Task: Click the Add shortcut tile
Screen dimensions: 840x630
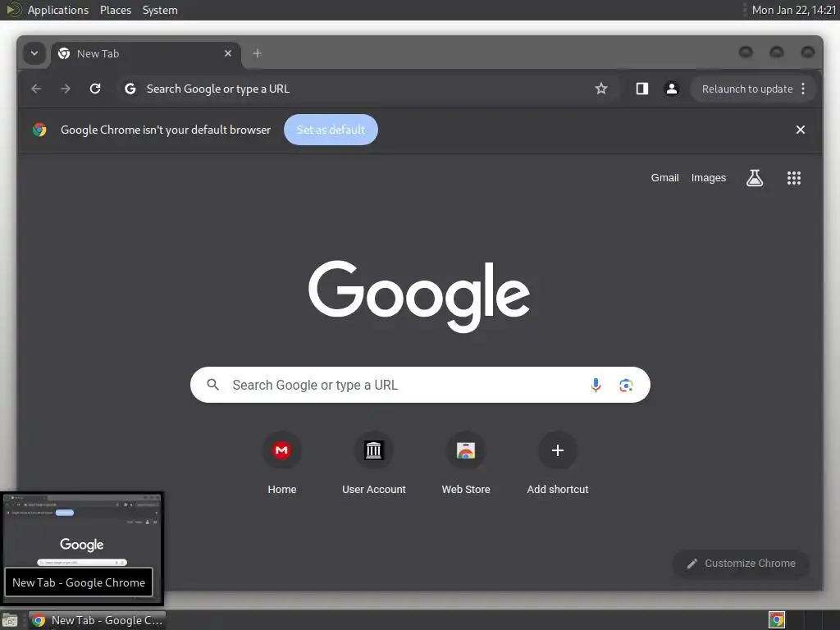Action: point(558,464)
